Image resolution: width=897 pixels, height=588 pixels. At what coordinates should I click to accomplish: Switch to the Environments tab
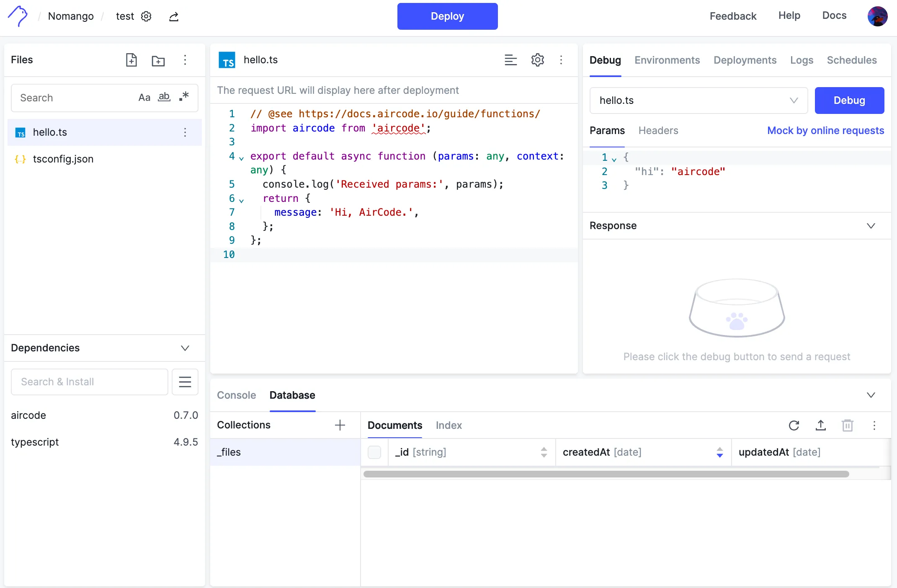(667, 60)
